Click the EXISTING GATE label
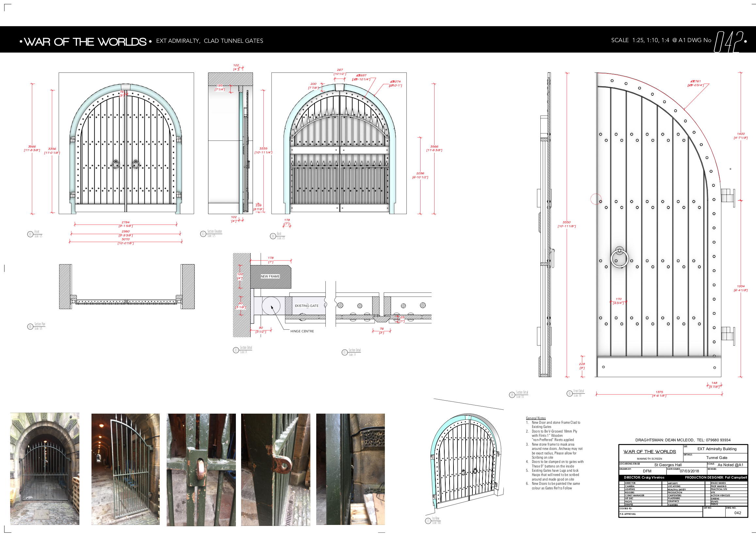Image resolution: width=756 pixels, height=538 pixels. coord(306,306)
